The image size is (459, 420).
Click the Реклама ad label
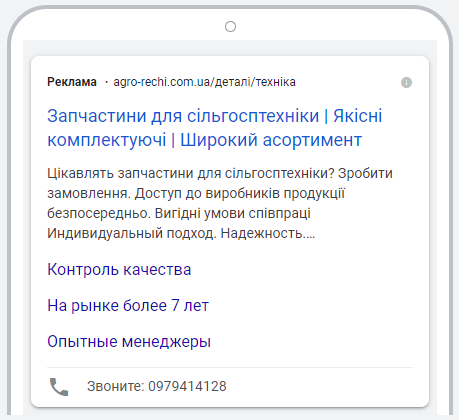[72, 82]
